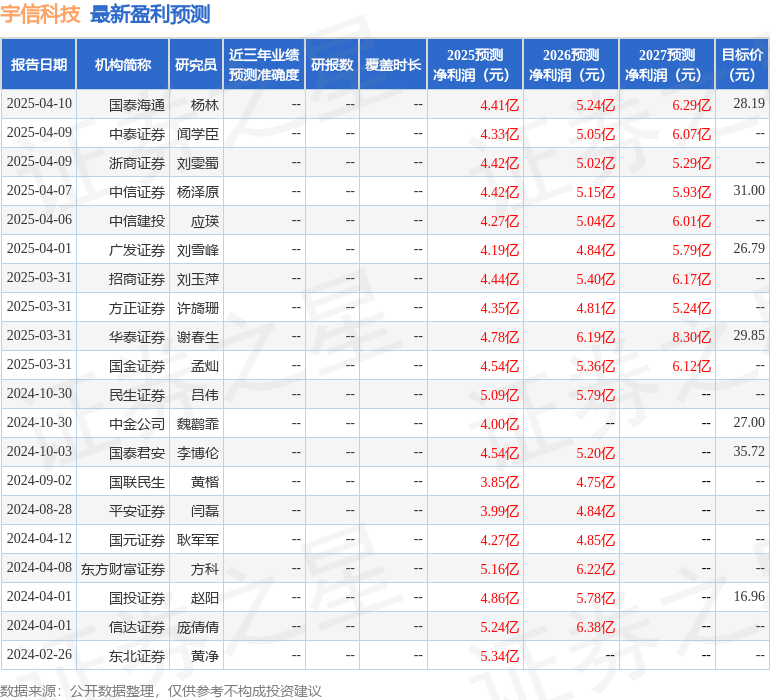The width and height of the screenshot is (770, 700).
Task: Click institution 华泰证券
Action: point(137,336)
